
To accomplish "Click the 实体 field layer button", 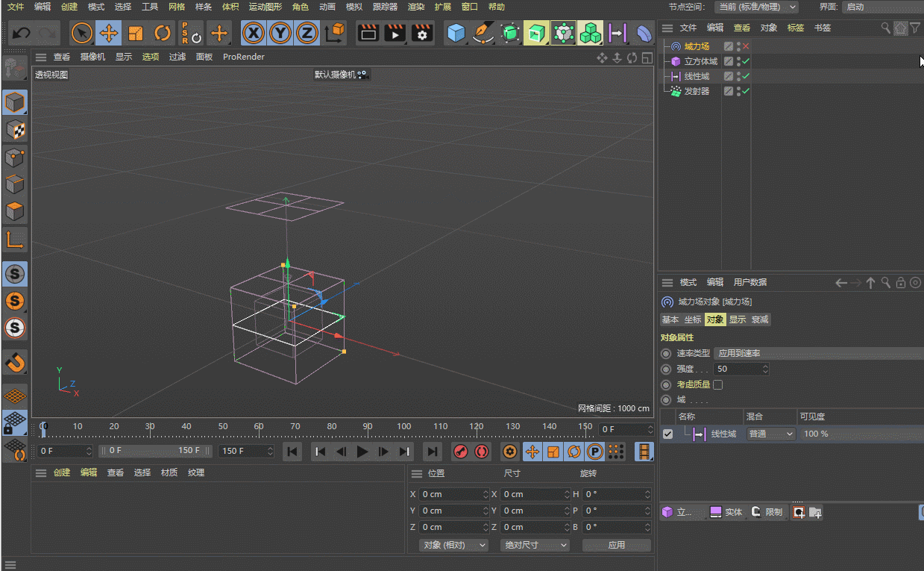I will coord(726,512).
